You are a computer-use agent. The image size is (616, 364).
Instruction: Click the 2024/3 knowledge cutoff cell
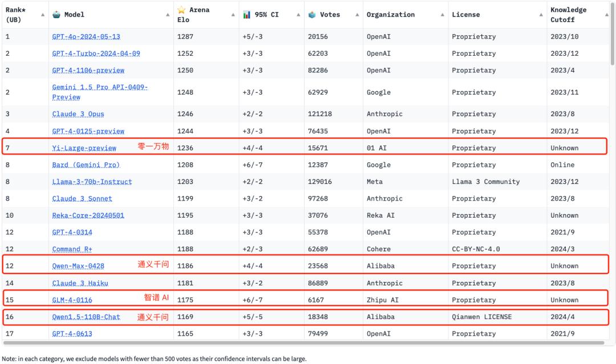pos(562,249)
